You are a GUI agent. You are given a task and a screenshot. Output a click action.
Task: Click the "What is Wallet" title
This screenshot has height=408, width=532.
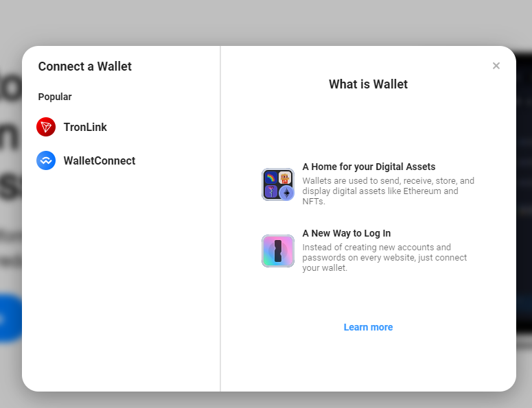click(368, 84)
